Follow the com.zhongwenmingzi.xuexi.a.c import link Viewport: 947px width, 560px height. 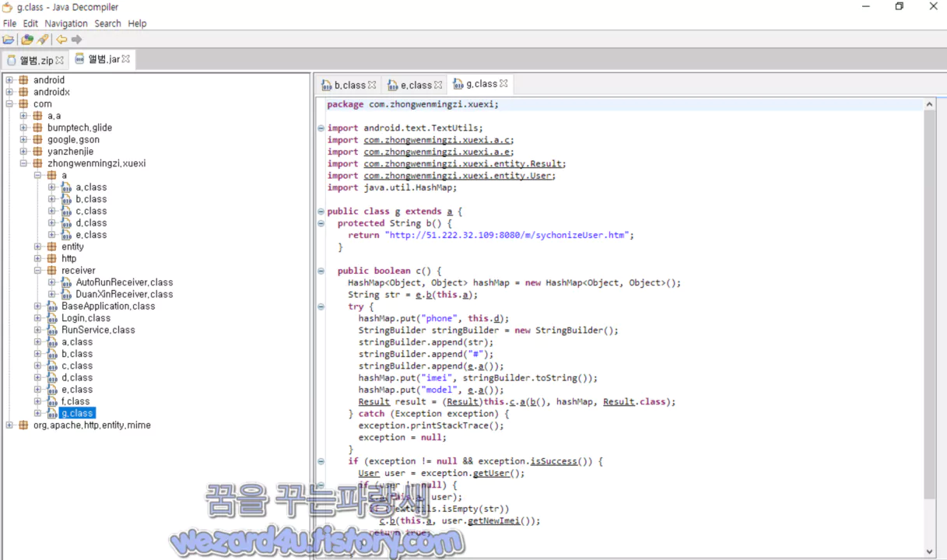click(438, 140)
